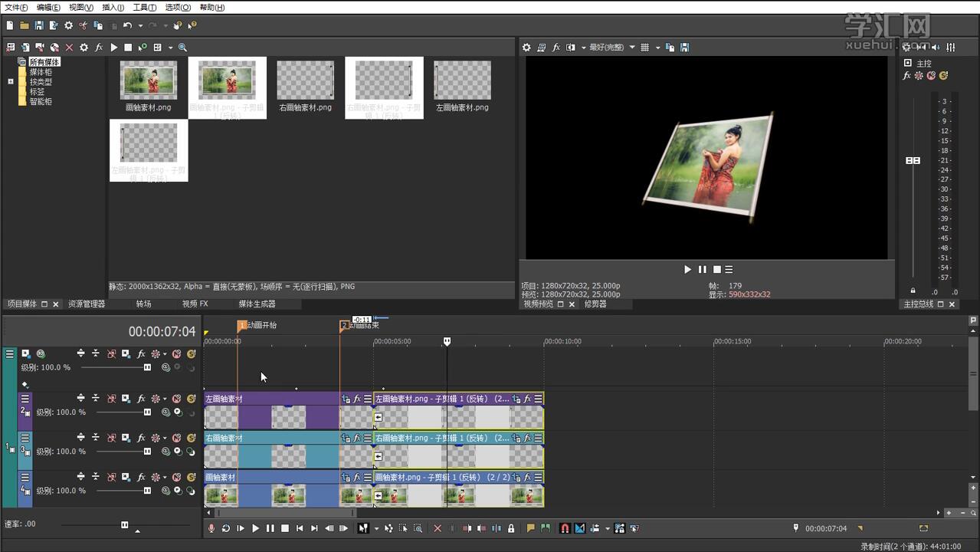The height and width of the screenshot is (552, 980).
Task: Switch to the 视频 FX tab
Action: coord(195,304)
